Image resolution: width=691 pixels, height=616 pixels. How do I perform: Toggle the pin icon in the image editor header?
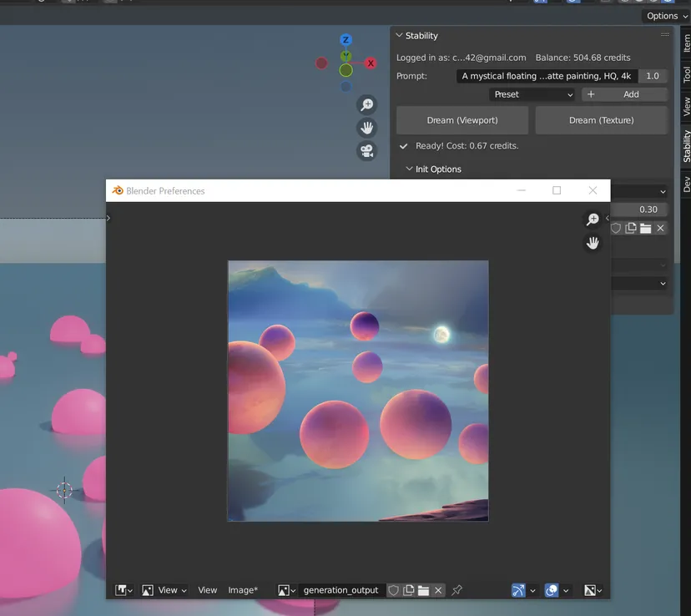[x=456, y=590]
